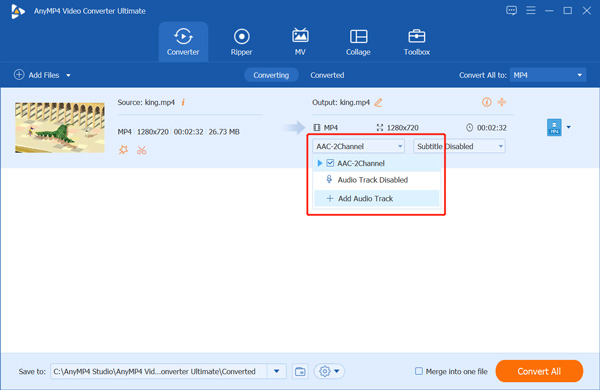The width and height of the screenshot is (600, 390).
Task: Open the Convert All to MP4 dropdown
Action: [x=548, y=75]
